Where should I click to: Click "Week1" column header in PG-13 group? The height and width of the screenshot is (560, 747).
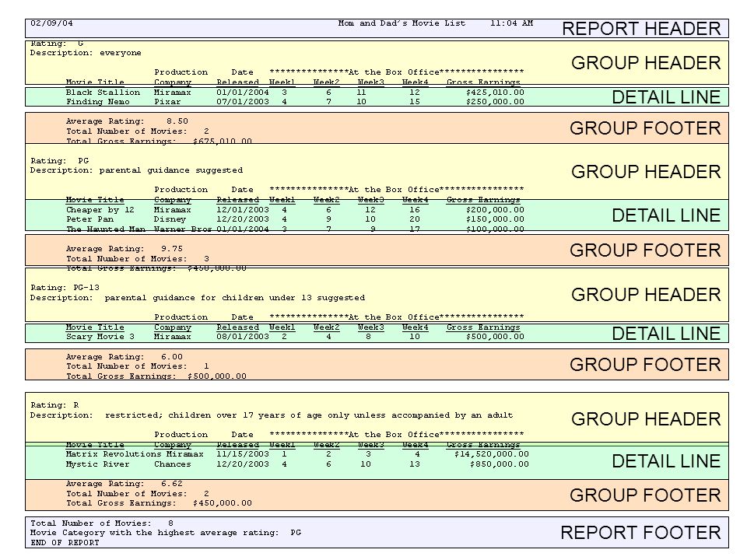pos(282,327)
